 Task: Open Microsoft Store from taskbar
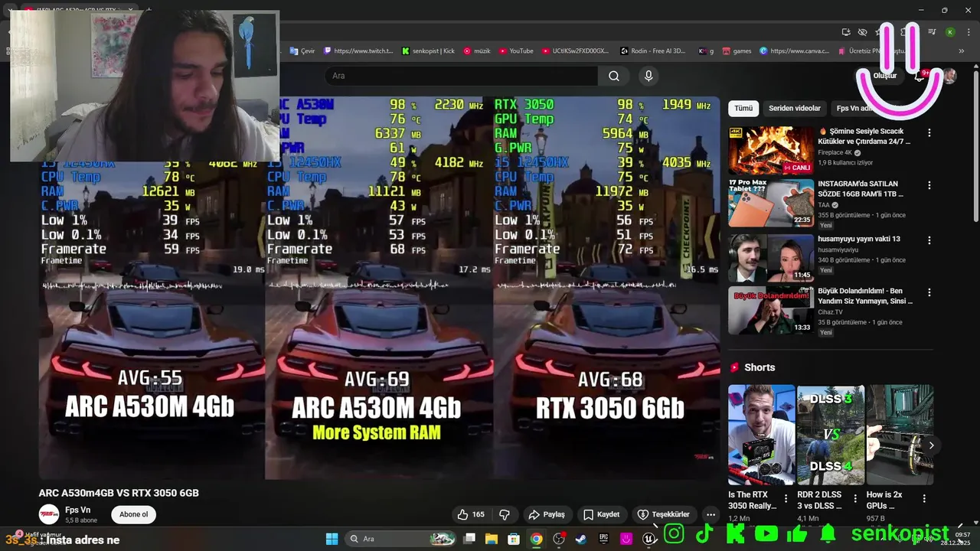[514, 539]
